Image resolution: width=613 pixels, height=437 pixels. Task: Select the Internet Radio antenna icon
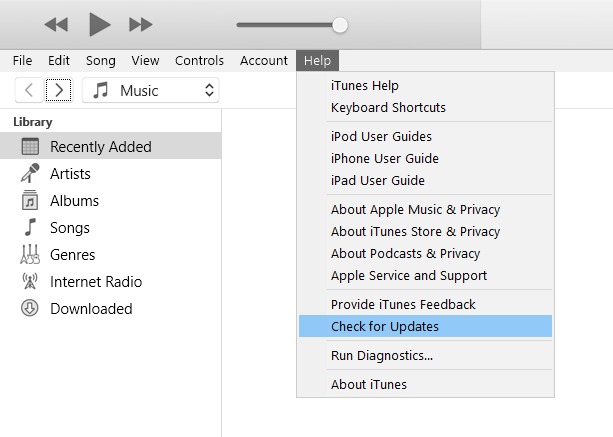(30, 281)
